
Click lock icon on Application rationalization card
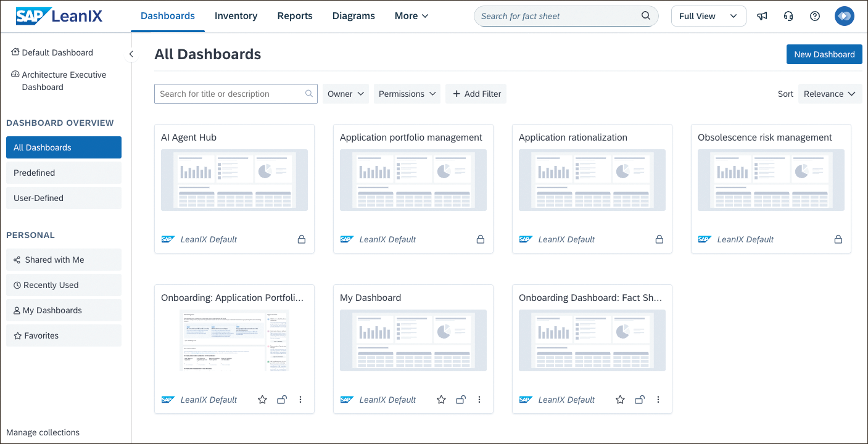coord(659,239)
